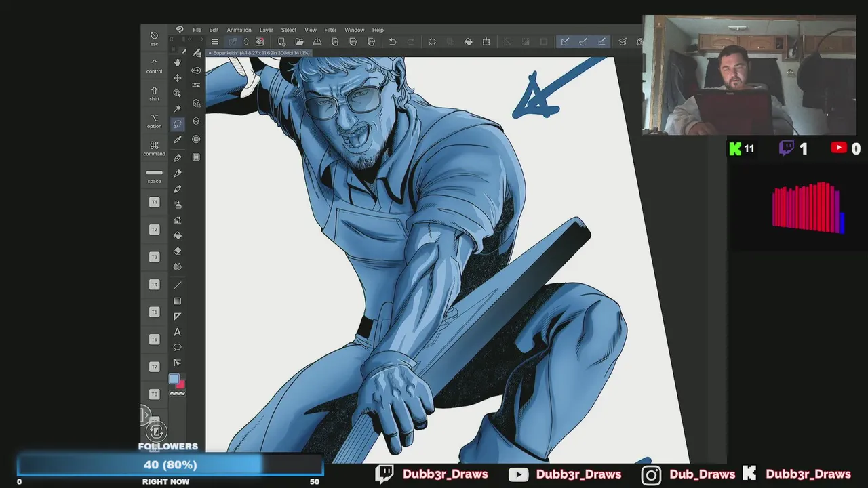Click the Redo arrow in command bar
Viewport: 868px width, 488px height.
pos(410,41)
